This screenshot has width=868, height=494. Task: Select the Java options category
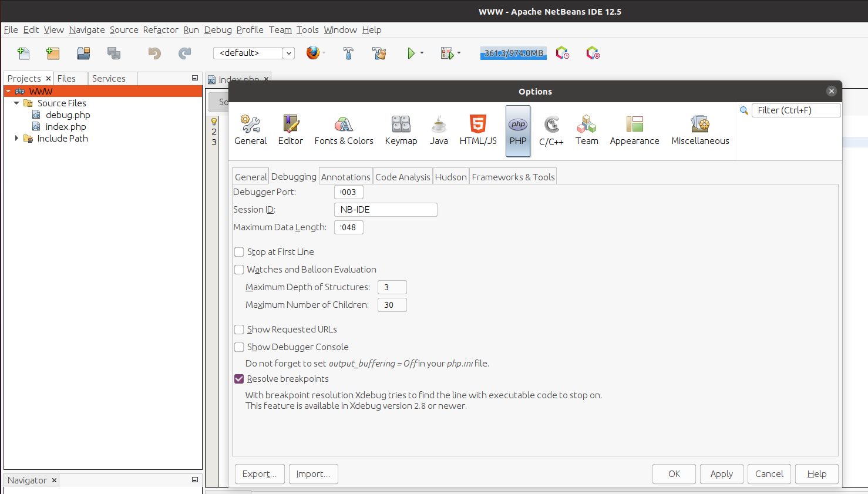pos(439,130)
